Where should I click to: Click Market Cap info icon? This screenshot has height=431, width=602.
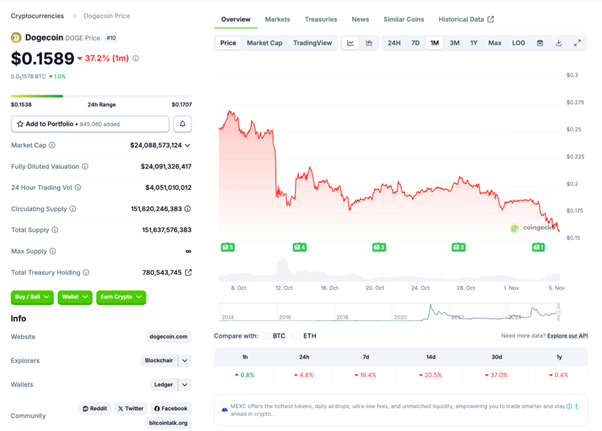pos(53,145)
